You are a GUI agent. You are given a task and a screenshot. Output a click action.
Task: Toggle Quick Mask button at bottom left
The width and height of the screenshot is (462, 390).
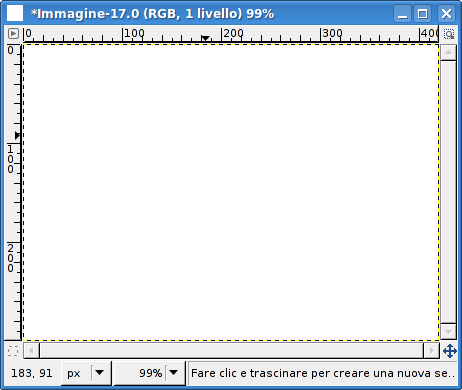coord(13,351)
